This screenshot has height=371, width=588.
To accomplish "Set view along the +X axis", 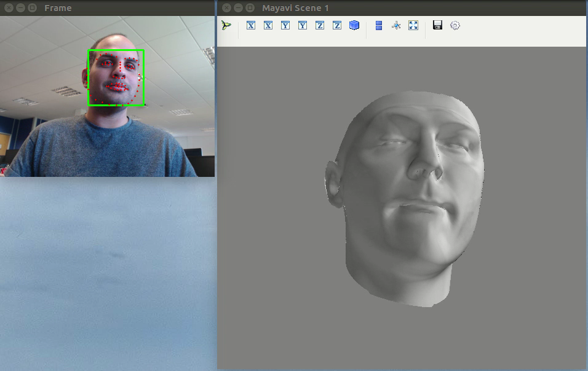I will tap(268, 25).
